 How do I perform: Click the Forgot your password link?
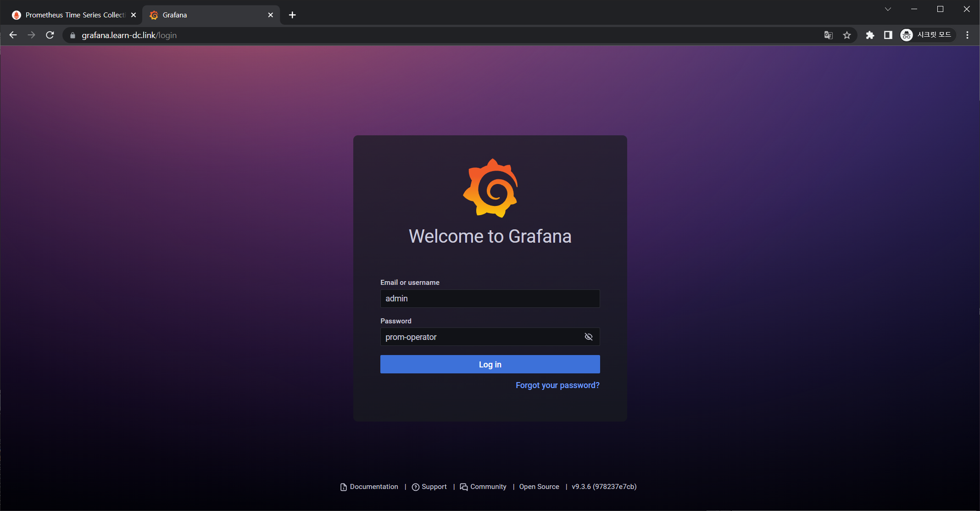click(557, 385)
